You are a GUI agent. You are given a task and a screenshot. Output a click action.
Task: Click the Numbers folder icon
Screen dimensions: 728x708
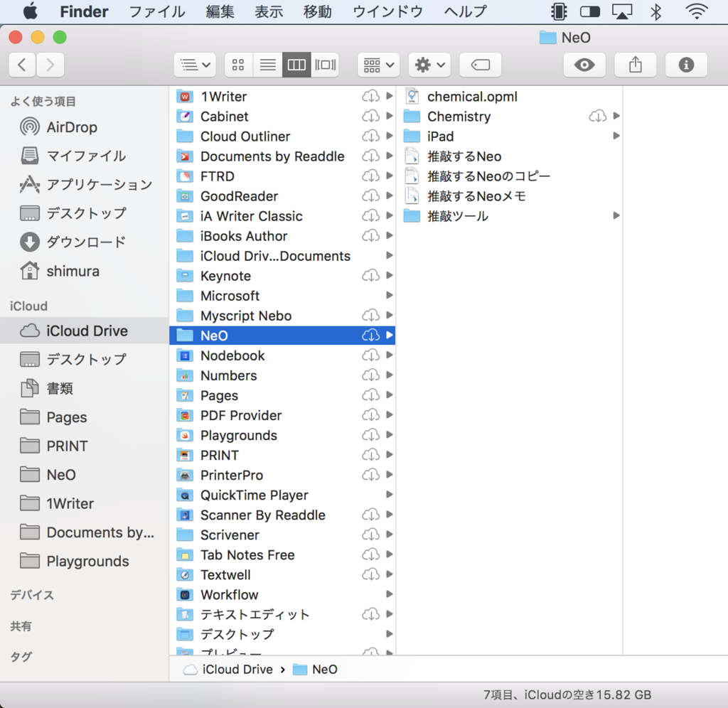[x=185, y=375]
